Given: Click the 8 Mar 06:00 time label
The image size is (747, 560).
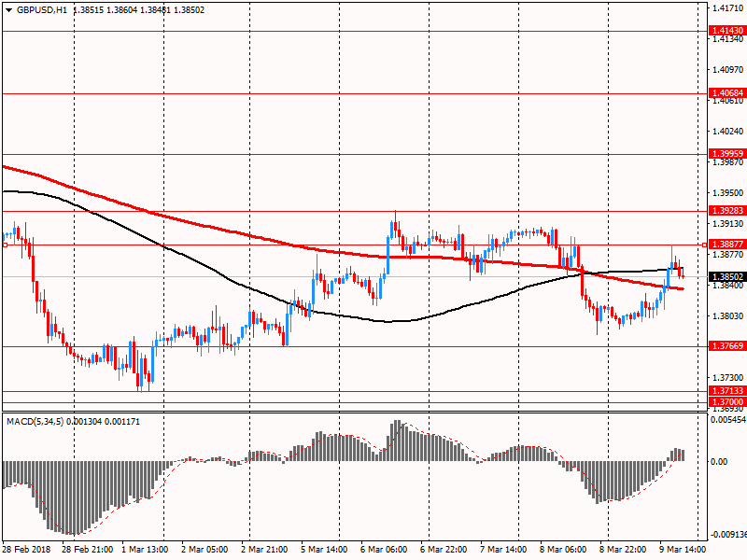Looking at the screenshot, I should coord(563,549).
